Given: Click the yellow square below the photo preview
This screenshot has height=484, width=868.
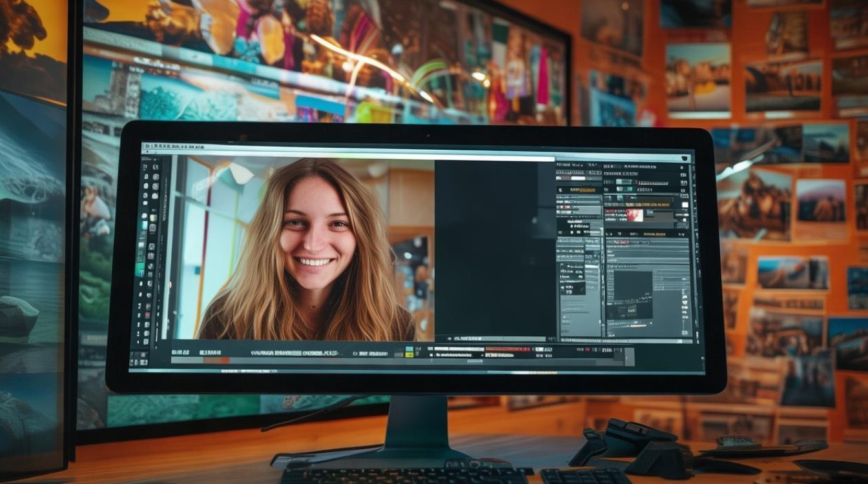Looking at the screenshot, I should coord(409,355).
